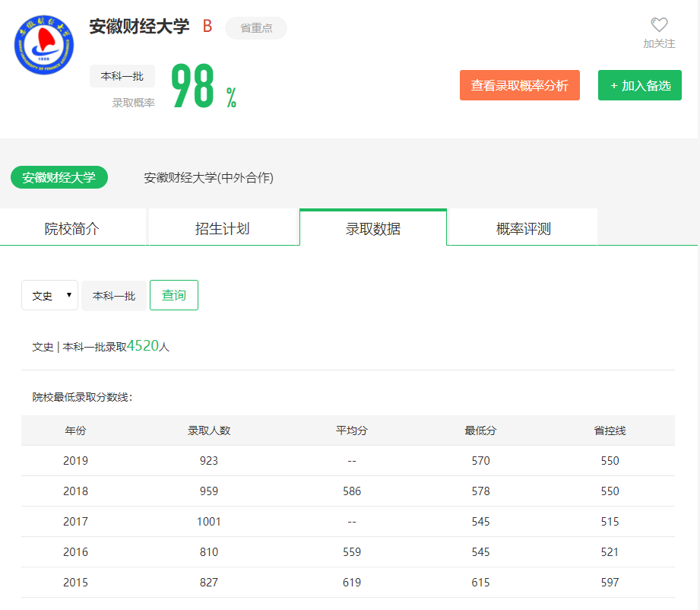The width and height of the screenshot is (700, 610).
Task: Click 597 provincial line for 2015
Action: click(x=610, y=583)
